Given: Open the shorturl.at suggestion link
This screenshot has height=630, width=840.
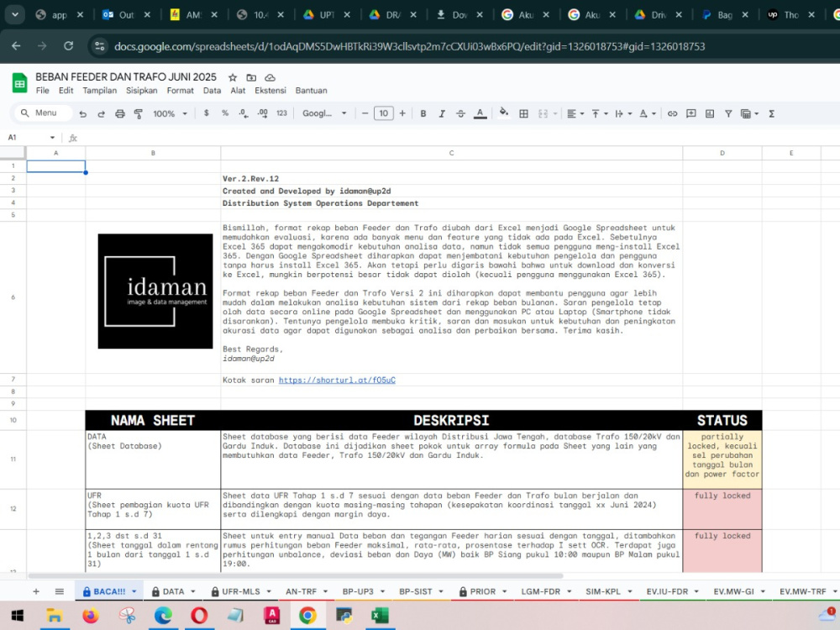Looking at the screenshot, I should pos(337,380).
